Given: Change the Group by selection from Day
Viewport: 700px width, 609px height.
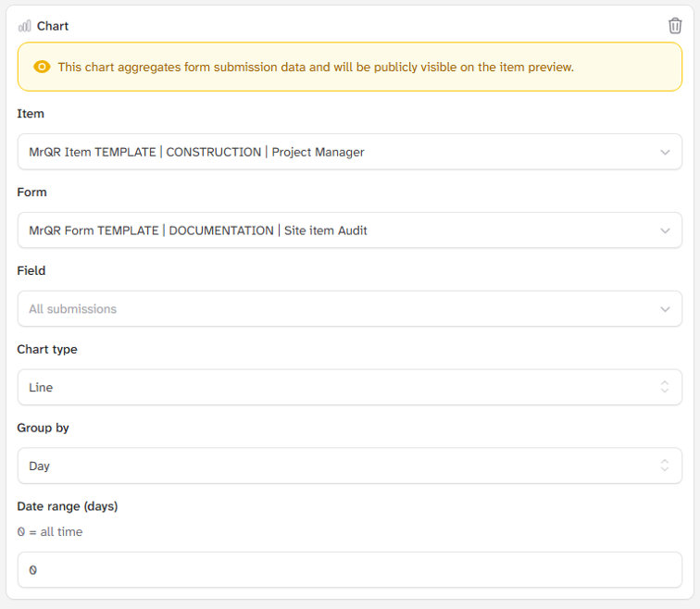Looking at the screenshot, I should (350, 466).
